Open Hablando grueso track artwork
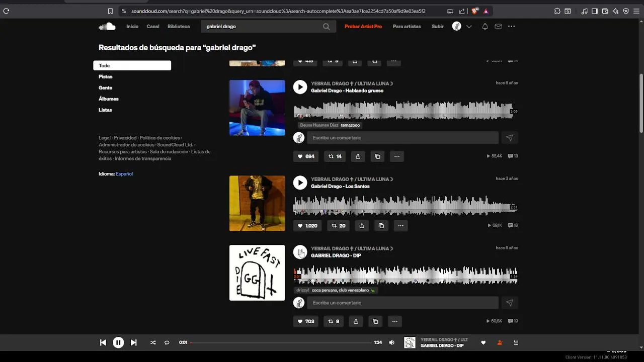Image resolution: width=644 pixels, height=362 pixels. (257, 108)
